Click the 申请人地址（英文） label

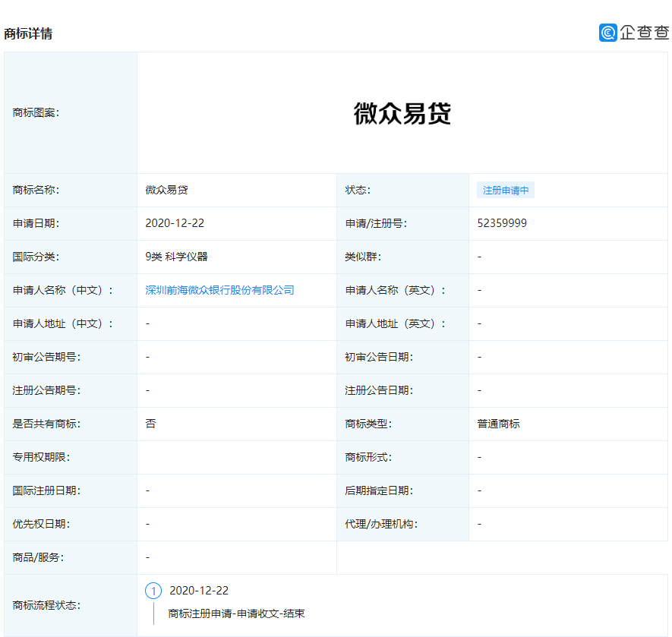pos(395,323)
